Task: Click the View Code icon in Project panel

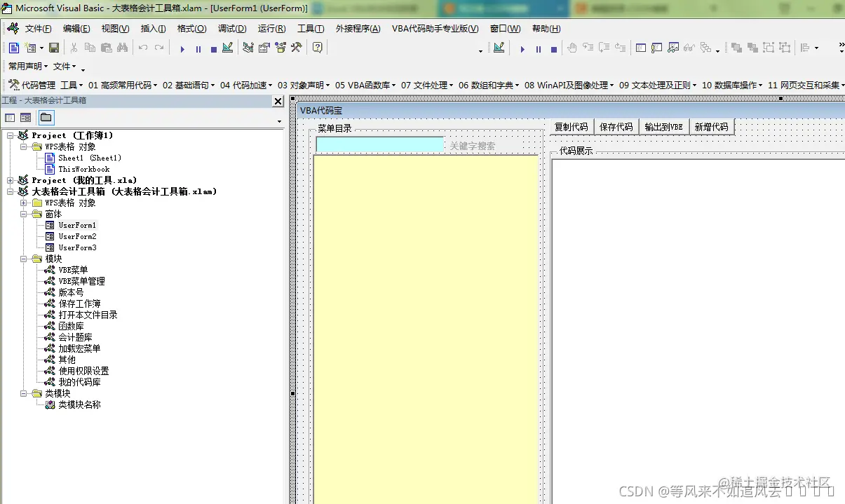Action: point(10,118)
